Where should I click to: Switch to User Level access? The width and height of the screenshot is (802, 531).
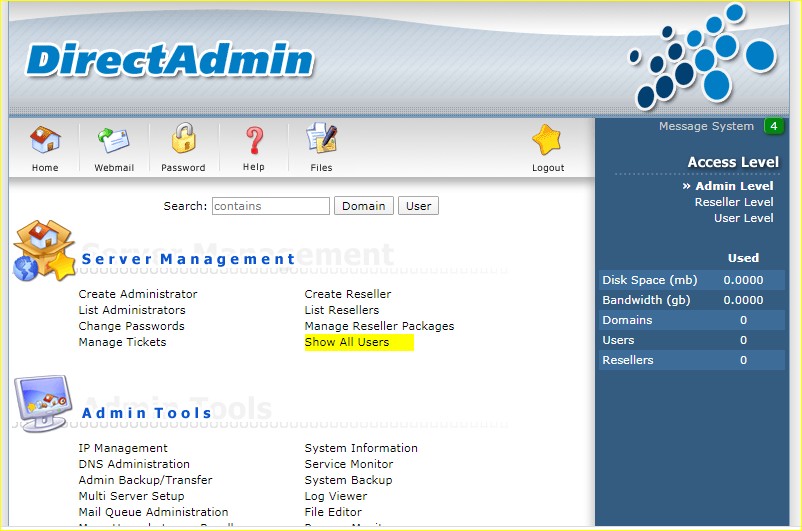click(x=743, y=218)
